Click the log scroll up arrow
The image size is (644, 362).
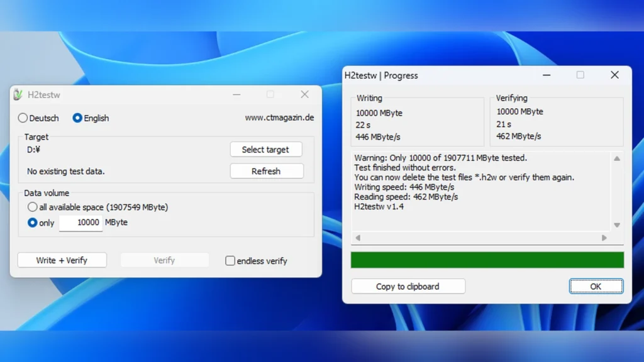tap(617, 158)
